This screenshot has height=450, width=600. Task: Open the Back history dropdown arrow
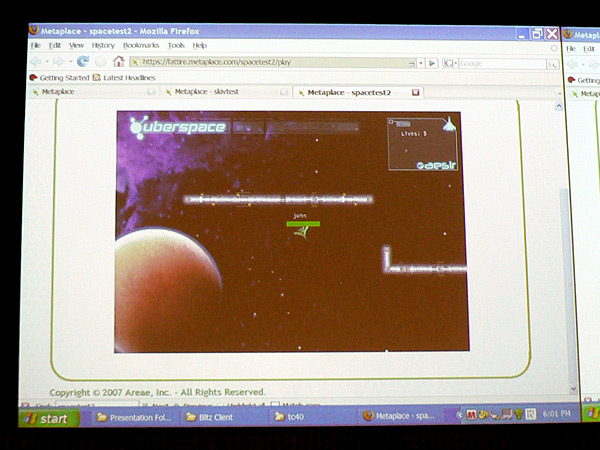[47, 62]
